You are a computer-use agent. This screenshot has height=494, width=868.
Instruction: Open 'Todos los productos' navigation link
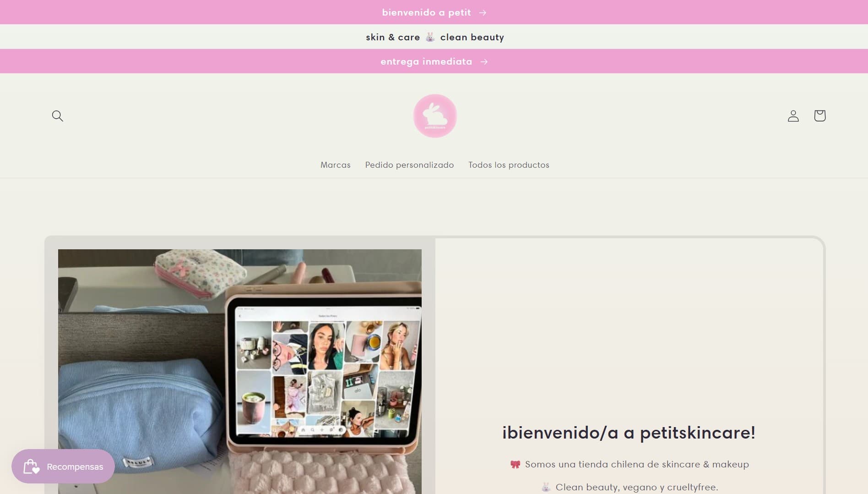pos(508,165)
